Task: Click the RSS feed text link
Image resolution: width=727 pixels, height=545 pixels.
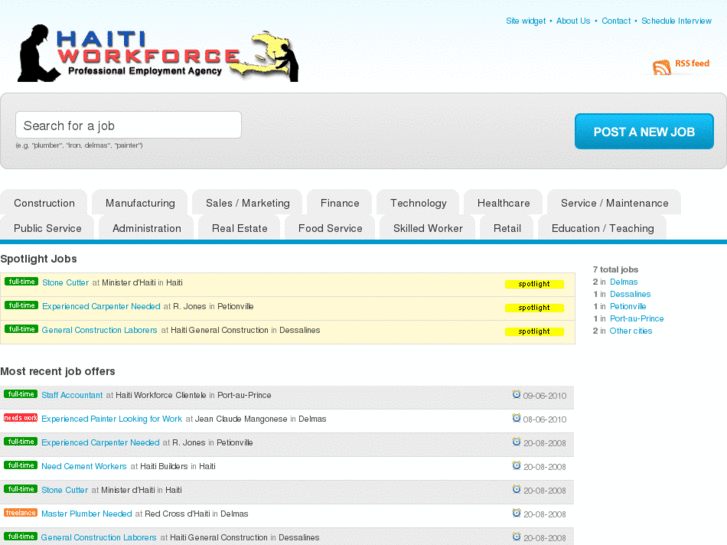Action: click(692, 64)
